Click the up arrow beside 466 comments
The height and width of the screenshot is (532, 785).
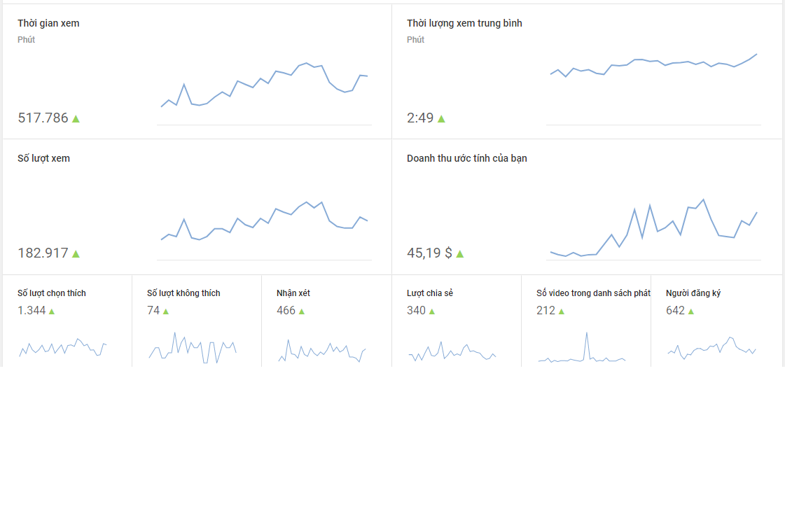point(302,311)
